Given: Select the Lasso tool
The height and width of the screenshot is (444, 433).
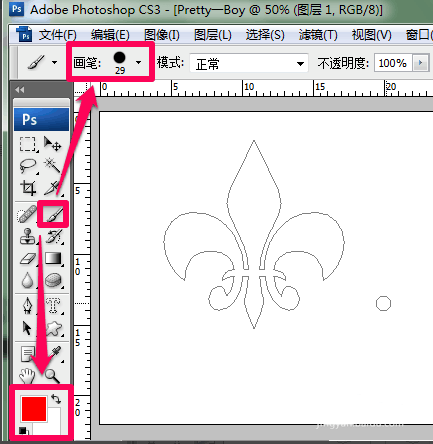Looking at the screenshot, I should pos(27,166).
